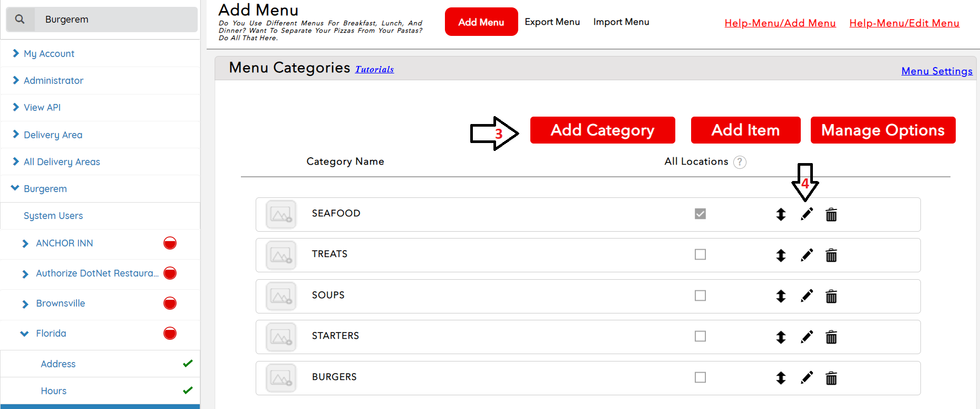Click the pencil icon for STARTERS

click(807, 337)
